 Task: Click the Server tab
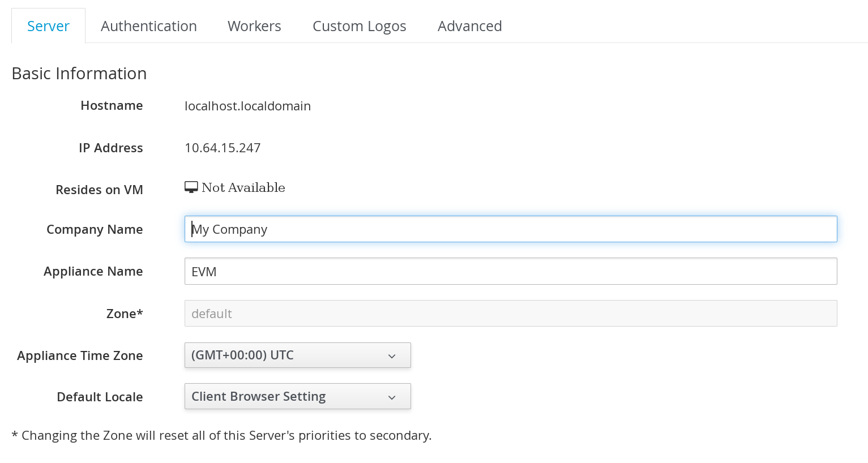pos(48,26)
